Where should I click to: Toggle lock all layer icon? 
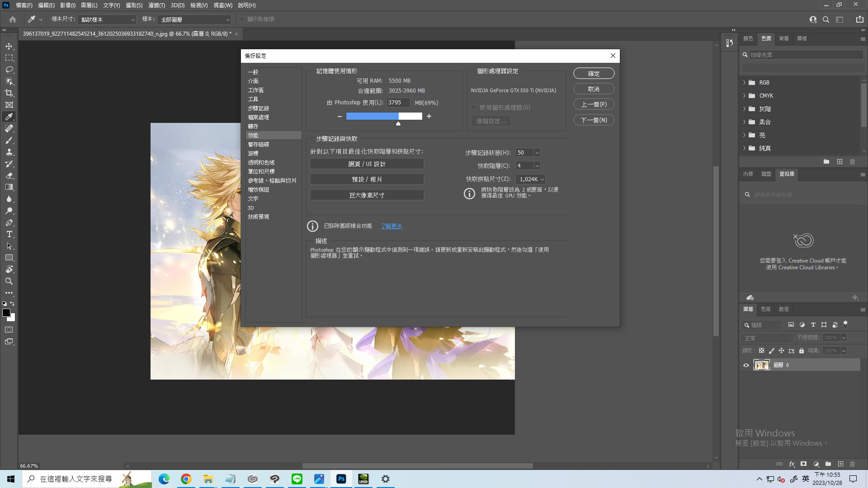802,351
